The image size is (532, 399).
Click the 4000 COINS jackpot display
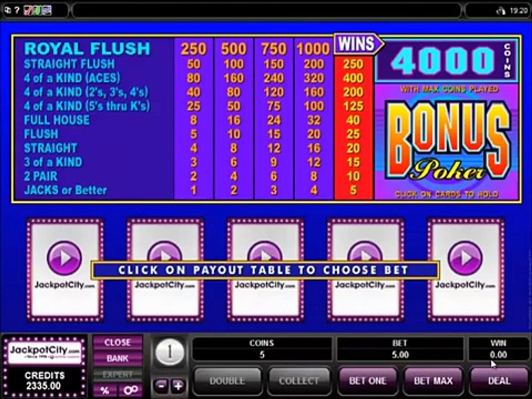[x=447, y=60]
